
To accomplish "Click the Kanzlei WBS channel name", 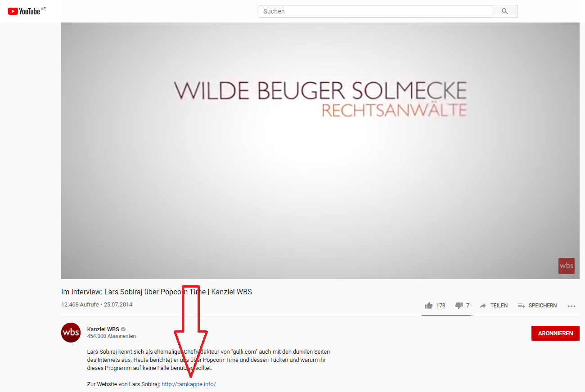I will pos(103,329).
